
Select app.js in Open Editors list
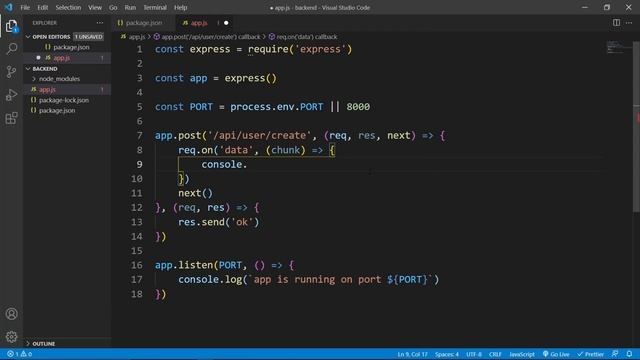tap(62, 58)
